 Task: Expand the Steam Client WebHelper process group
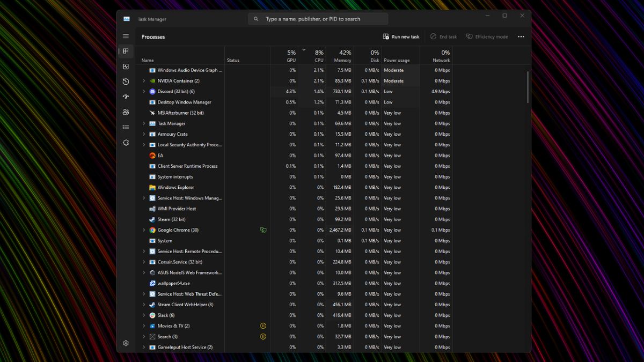[143, 304]
